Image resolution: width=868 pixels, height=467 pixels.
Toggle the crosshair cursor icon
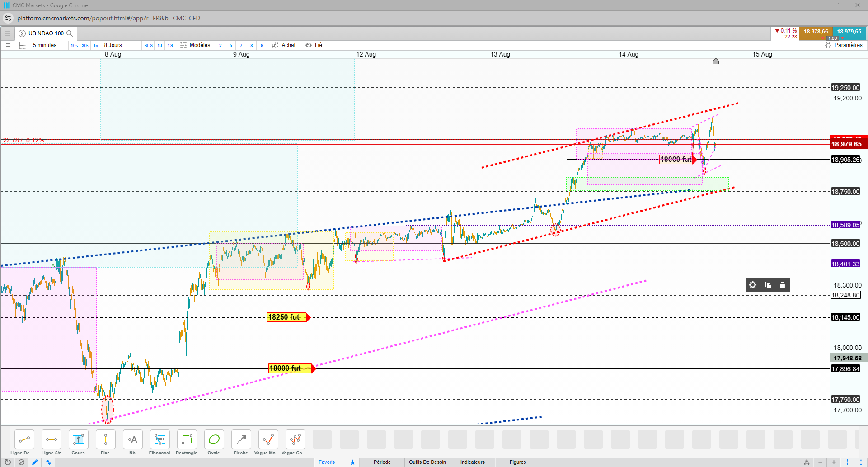click(x=847, y=462)
